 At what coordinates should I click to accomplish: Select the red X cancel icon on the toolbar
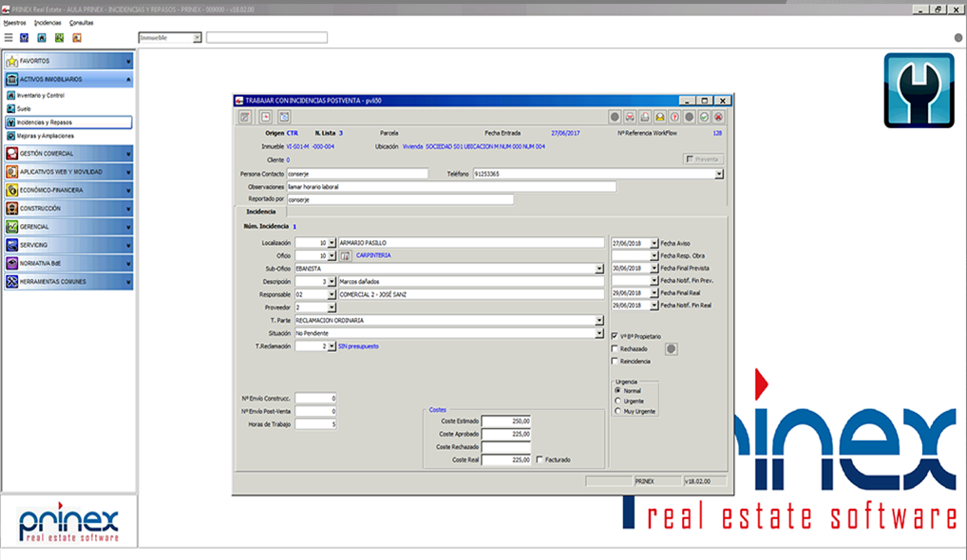coord(718,117)
